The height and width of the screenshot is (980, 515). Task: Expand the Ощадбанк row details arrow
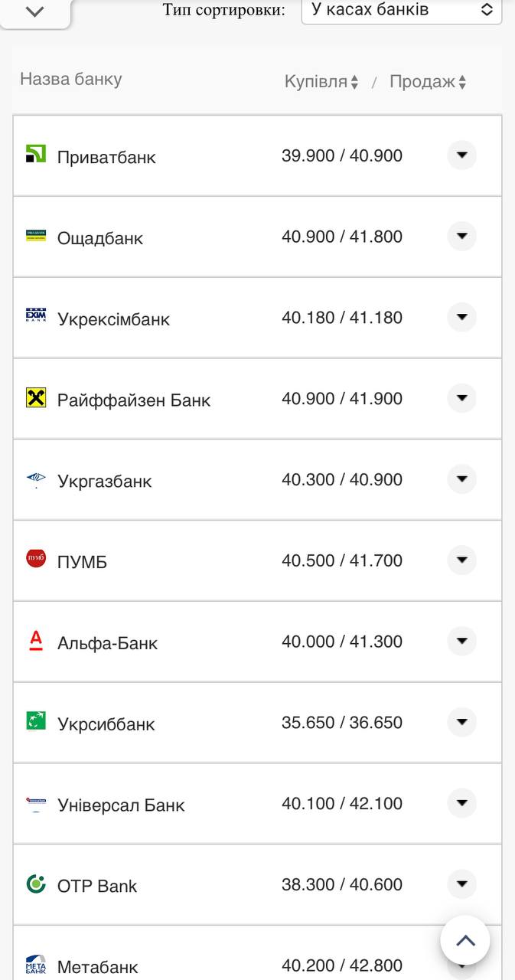(461, 237)
